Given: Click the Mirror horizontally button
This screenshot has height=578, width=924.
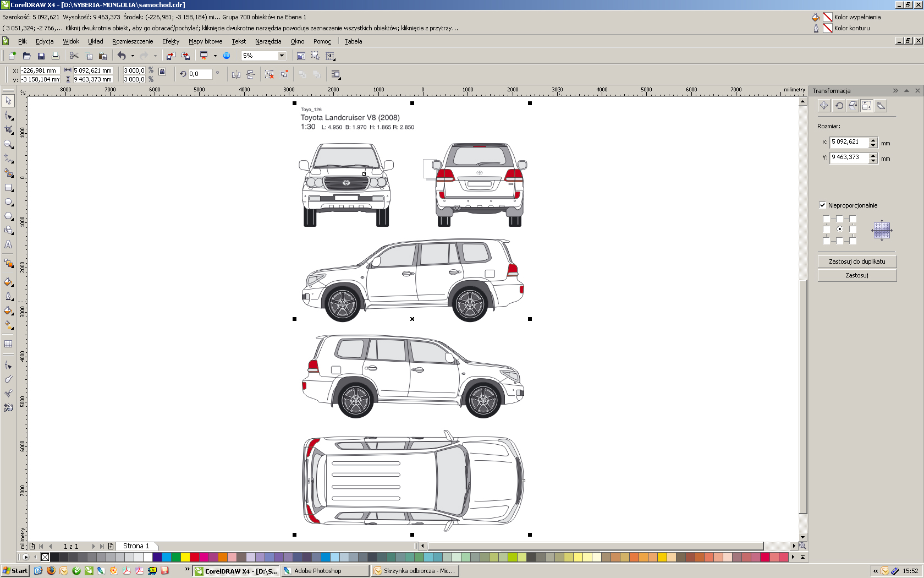Looking at the screenshot, I should pos(236,74).
